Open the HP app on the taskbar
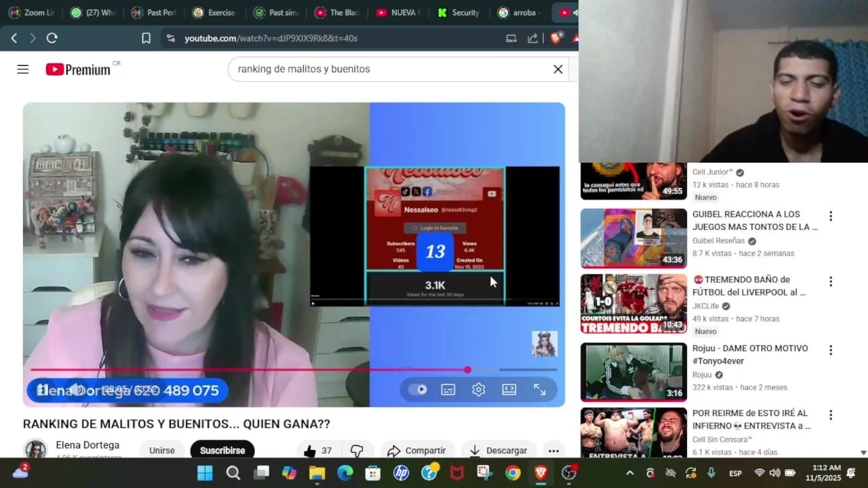 pos(401,473)
